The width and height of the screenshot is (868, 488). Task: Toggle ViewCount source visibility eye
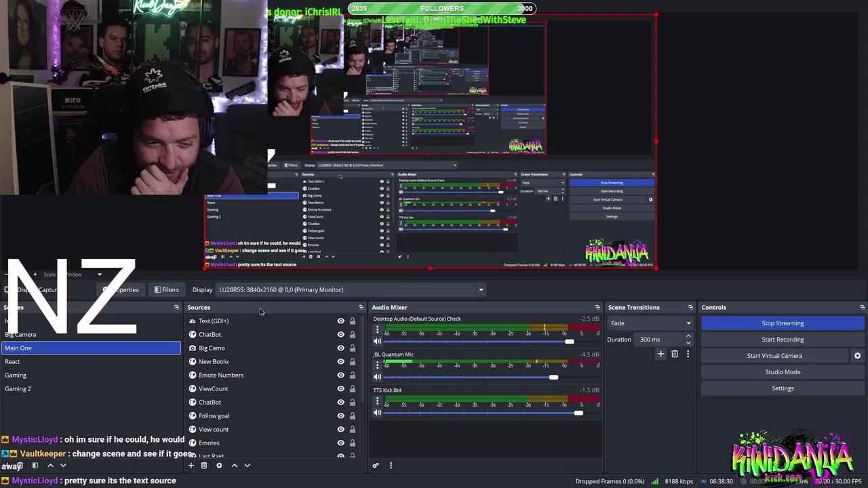click(x=340, y=389)
